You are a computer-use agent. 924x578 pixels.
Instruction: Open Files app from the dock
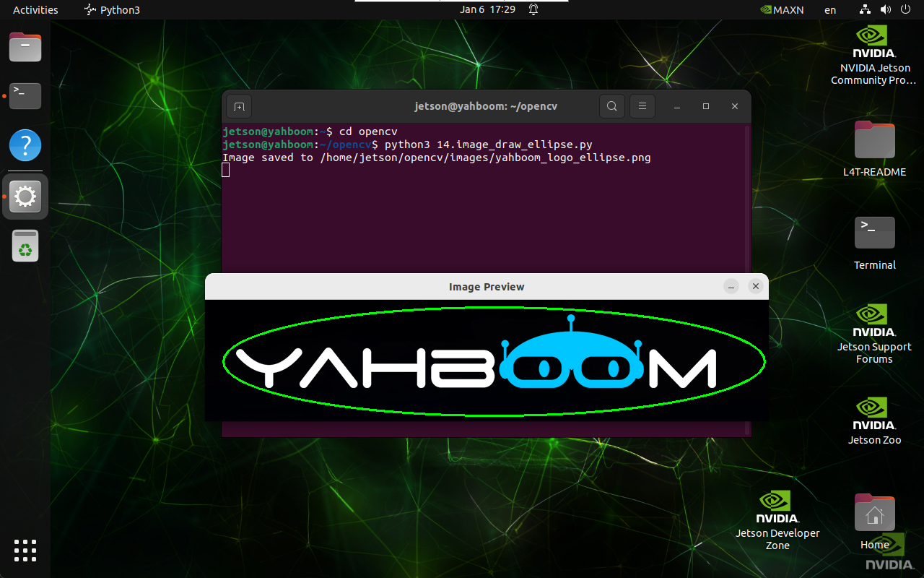25,48
